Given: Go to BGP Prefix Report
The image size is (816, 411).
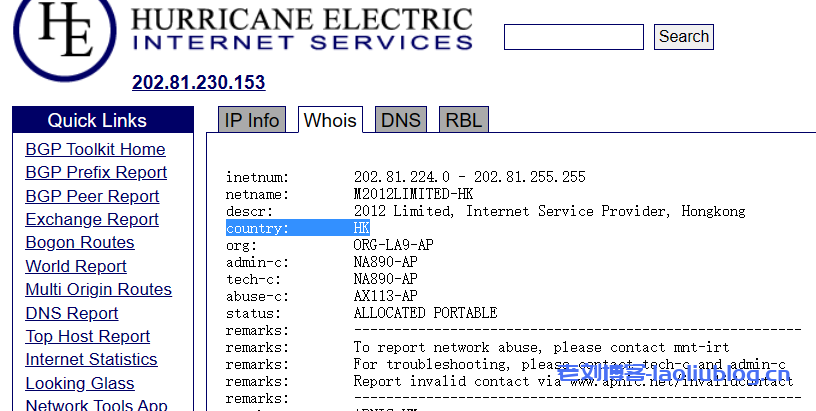Looking at the screenshot, I should click(x=96, y=173).
